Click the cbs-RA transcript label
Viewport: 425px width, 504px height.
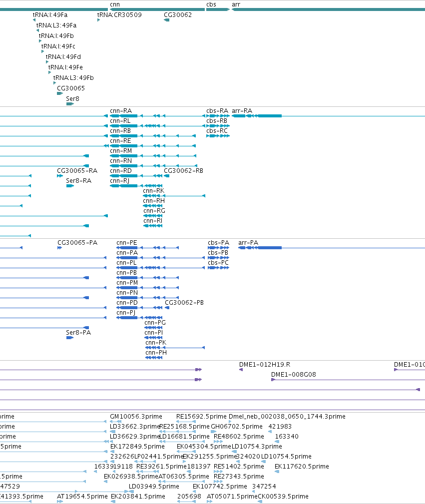point(217,111)
